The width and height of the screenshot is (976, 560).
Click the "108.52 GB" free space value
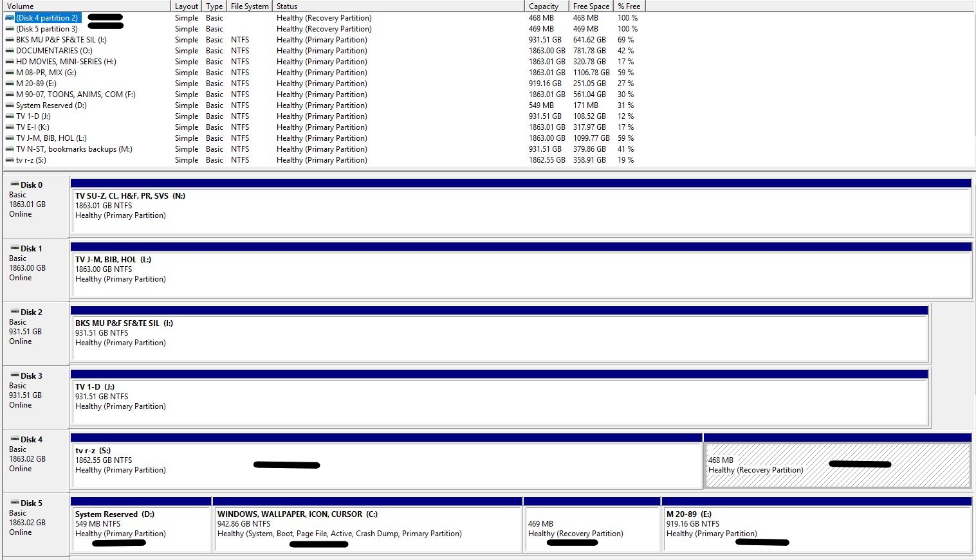[x=589, y=116]
